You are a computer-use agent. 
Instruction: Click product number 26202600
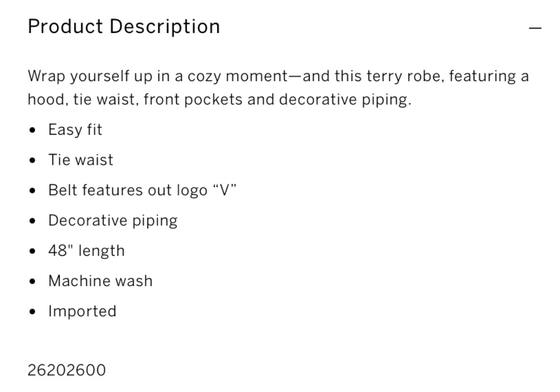pos(66,370)
